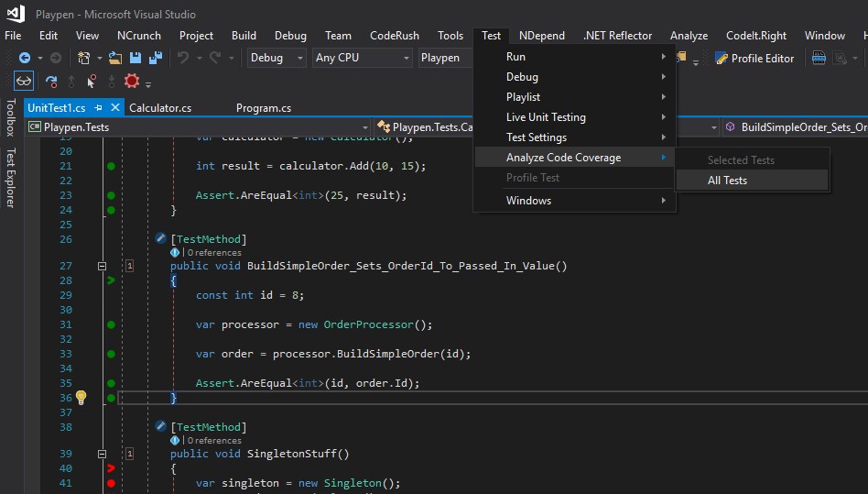
Task: Click the New Project toolbar icon
Action: click(x=83, y=58)
